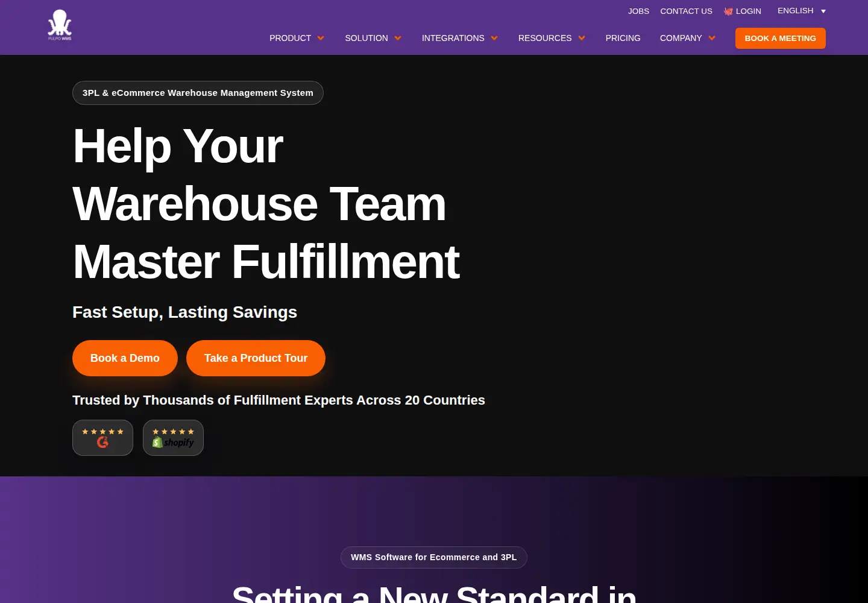Image resolution: width=868 pixels, height=603 pixels.
Task: Open the Shopify five-star rating badge
Action: [173, 438]
